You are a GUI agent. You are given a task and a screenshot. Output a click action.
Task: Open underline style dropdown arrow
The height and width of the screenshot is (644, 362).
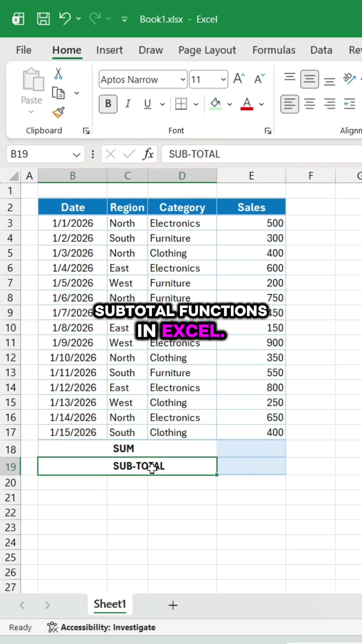(163, 104)
